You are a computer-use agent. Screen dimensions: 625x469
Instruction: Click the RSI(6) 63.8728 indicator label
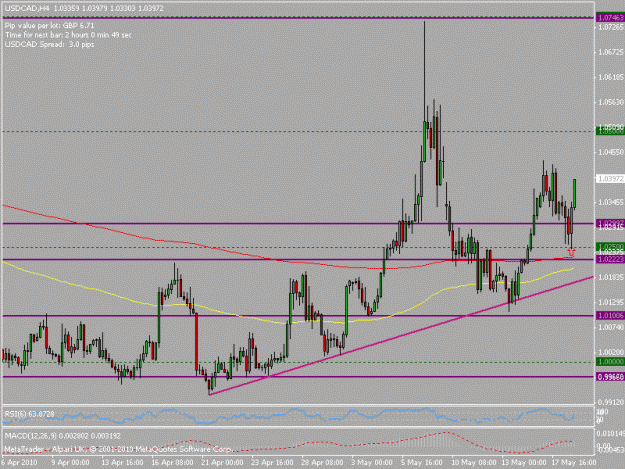tap(29, 414)
